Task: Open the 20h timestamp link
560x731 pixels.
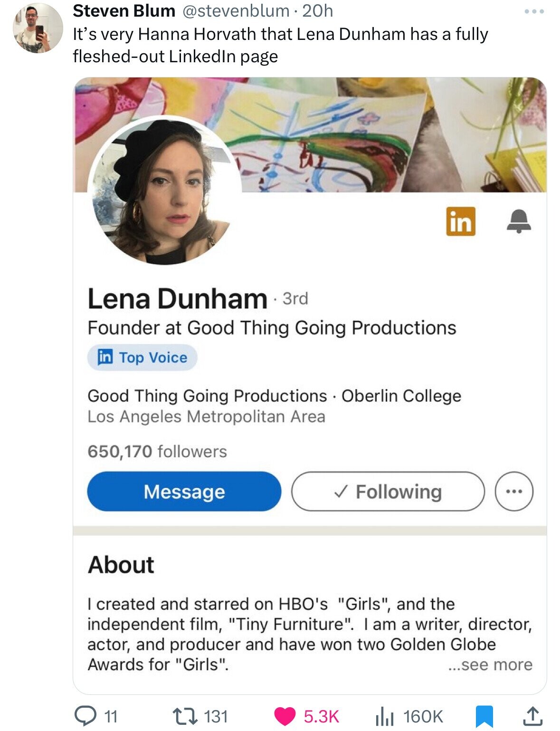Action: 318,11
